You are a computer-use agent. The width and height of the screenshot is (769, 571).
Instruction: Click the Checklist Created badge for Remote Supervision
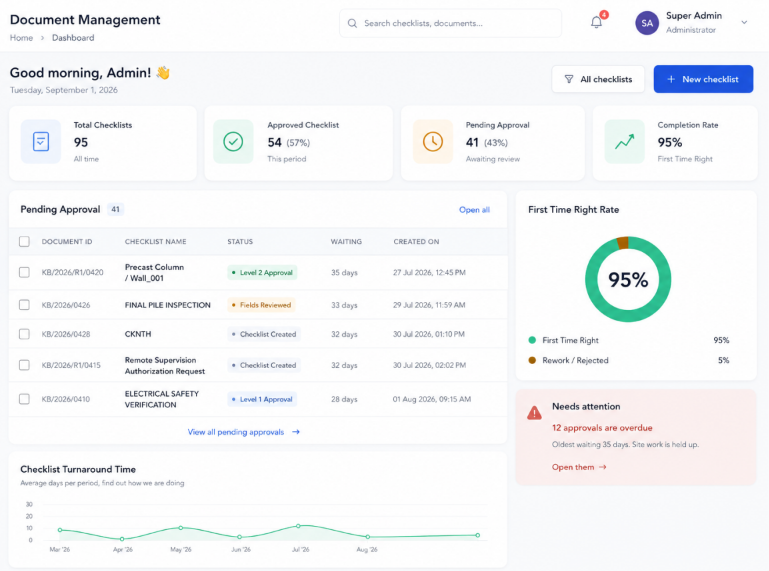pyautogui.click(x=264, y=365)
